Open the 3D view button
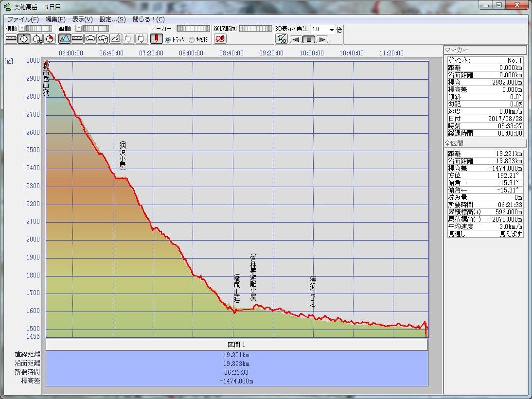 282,39
